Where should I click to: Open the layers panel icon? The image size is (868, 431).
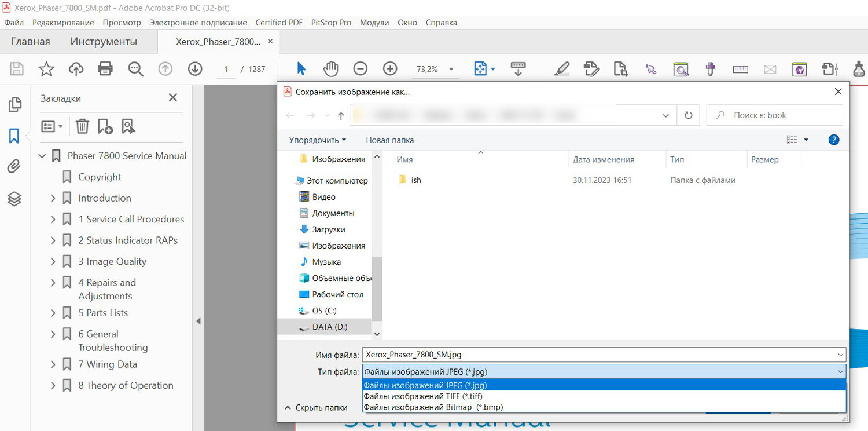pyautogui.click(x=14, y=199)
